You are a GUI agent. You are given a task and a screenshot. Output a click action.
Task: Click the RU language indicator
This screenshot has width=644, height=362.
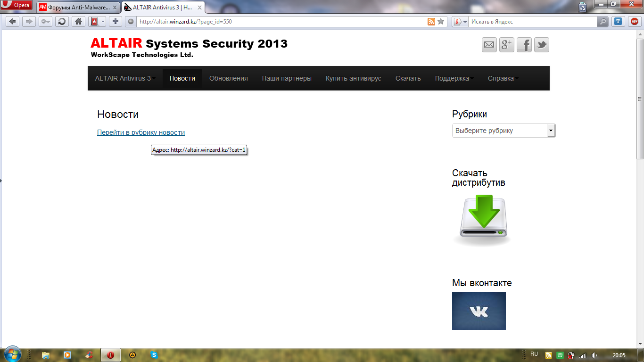[x=534, y=354]
